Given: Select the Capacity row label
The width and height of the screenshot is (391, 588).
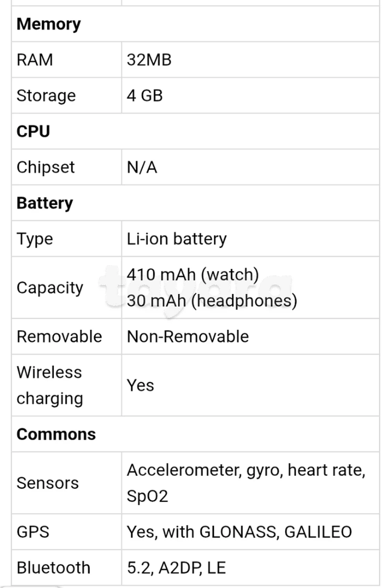Looking at the screenshot, I should (x=50, y=288).
